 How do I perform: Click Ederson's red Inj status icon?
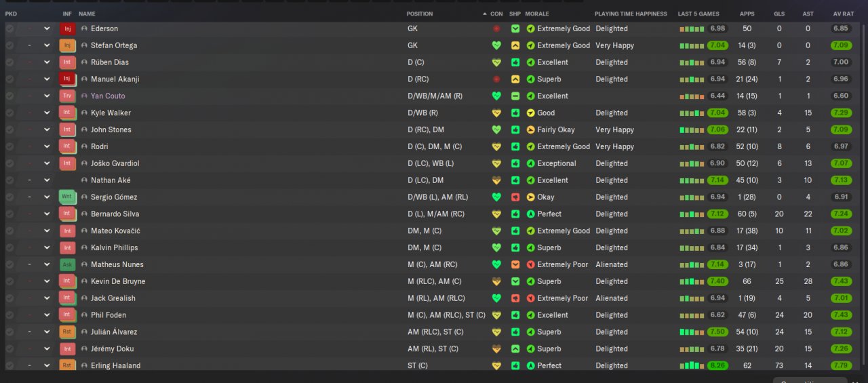click(67, 28)
